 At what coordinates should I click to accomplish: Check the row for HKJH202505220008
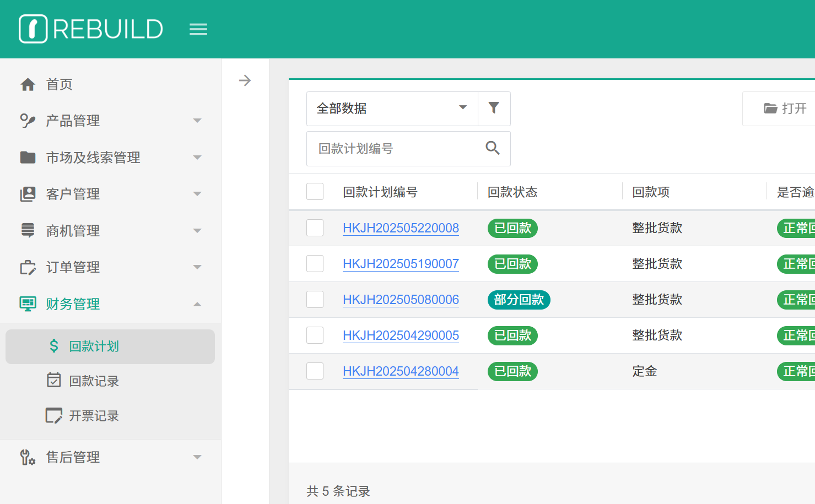(315, 228)
